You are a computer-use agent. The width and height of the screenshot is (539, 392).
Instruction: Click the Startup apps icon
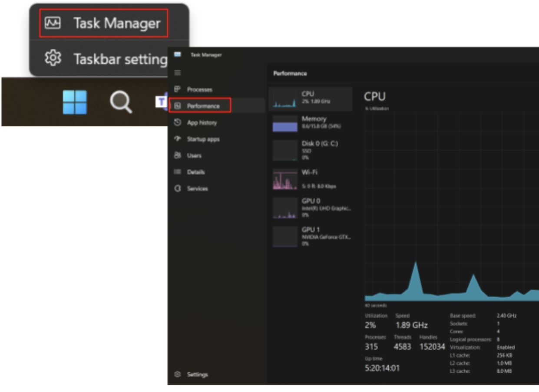(x=177, y=139)
